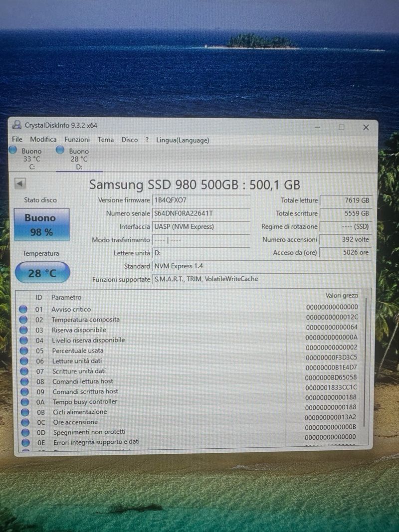This screenshot has height=532, width=399.
Task: Click the Totale letture value 7619 GB
Action: pos(346,200)
